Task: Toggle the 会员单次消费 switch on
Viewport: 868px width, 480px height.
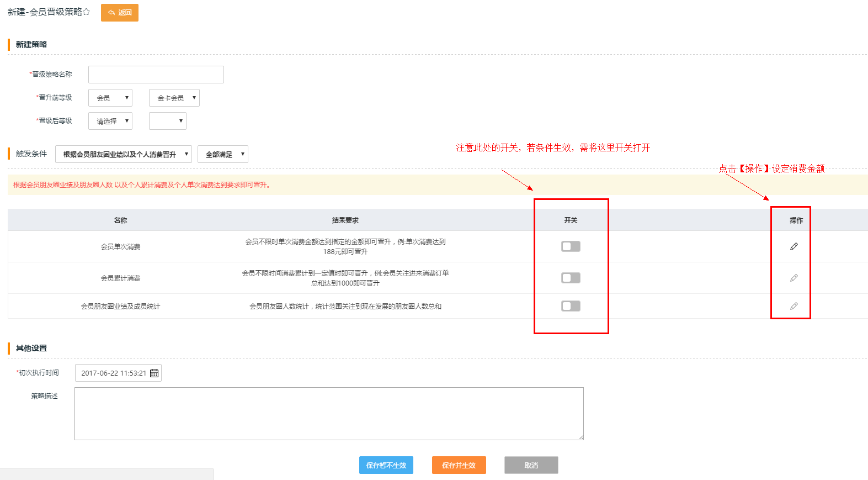Action: pyautogui.click(x=571, y=246)
